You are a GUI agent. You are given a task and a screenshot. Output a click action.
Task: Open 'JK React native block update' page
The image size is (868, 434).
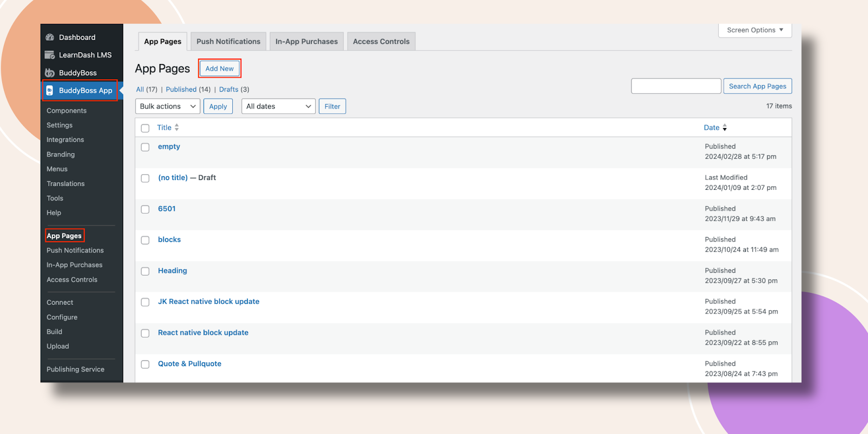[208, 302]
